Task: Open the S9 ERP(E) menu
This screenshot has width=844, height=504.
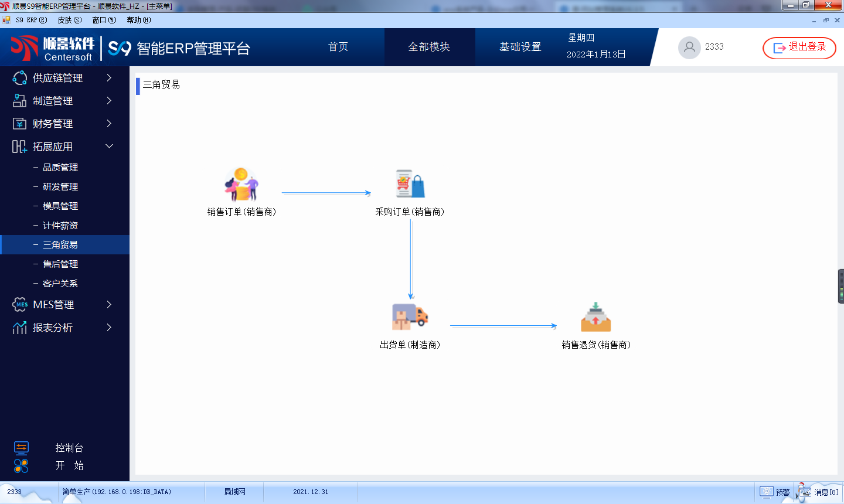Action: coord(32,20)
